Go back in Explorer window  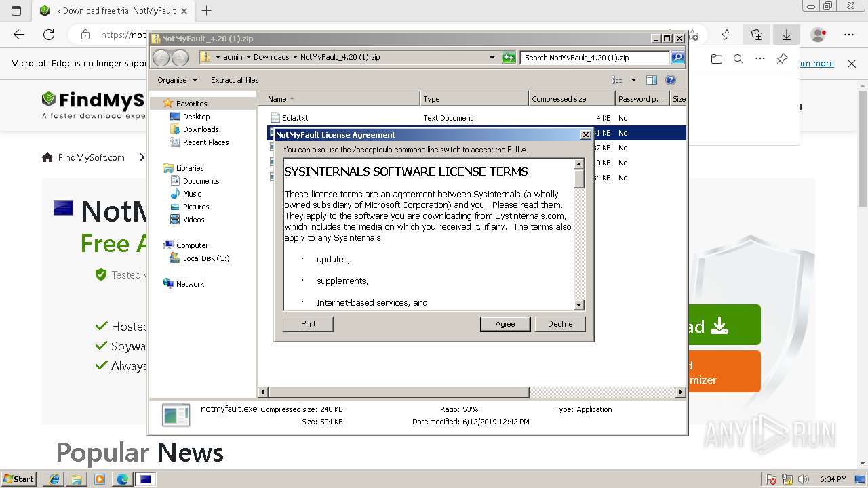[161, 58]
